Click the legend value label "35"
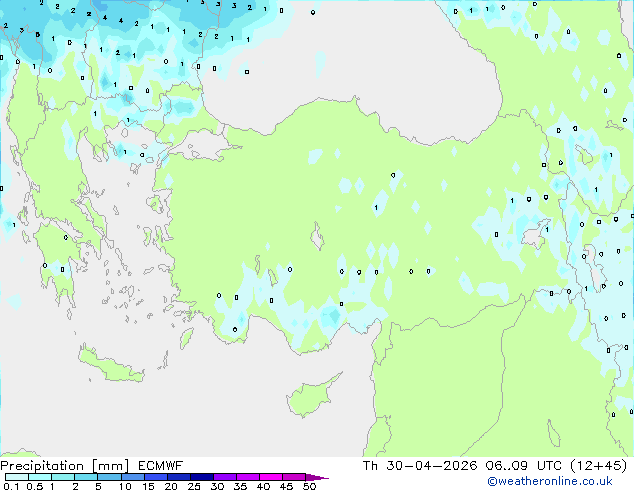The image size is (634, 490). tap(240, 486)
